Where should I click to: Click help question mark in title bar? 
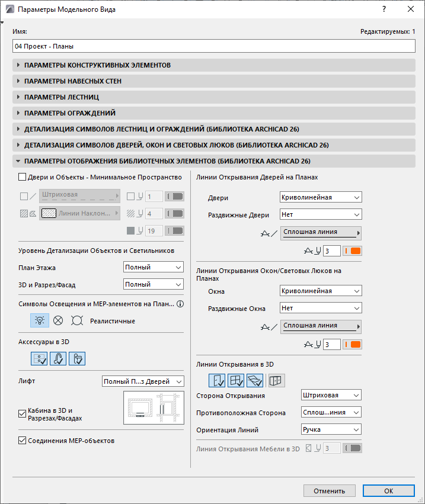pos(384,9)
